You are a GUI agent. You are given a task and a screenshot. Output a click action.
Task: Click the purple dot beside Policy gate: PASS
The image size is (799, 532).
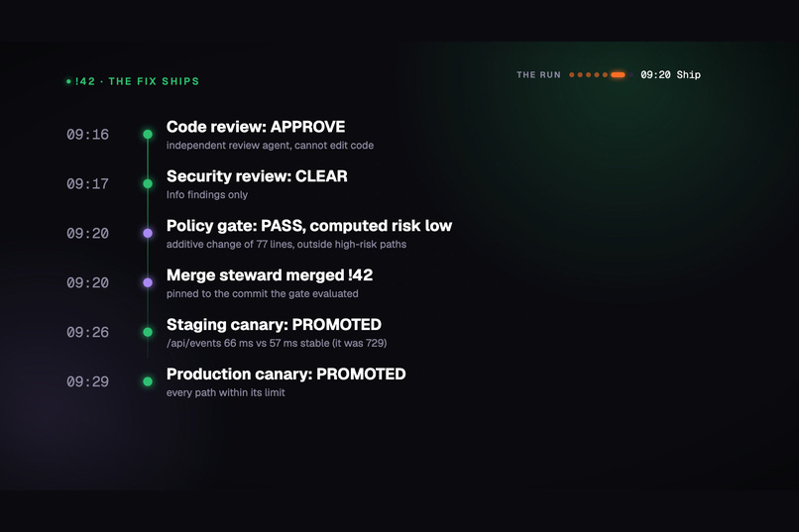coord(148,233)
